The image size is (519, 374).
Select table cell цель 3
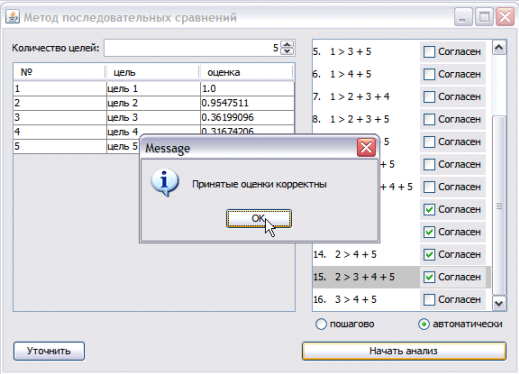click(153, 117)
